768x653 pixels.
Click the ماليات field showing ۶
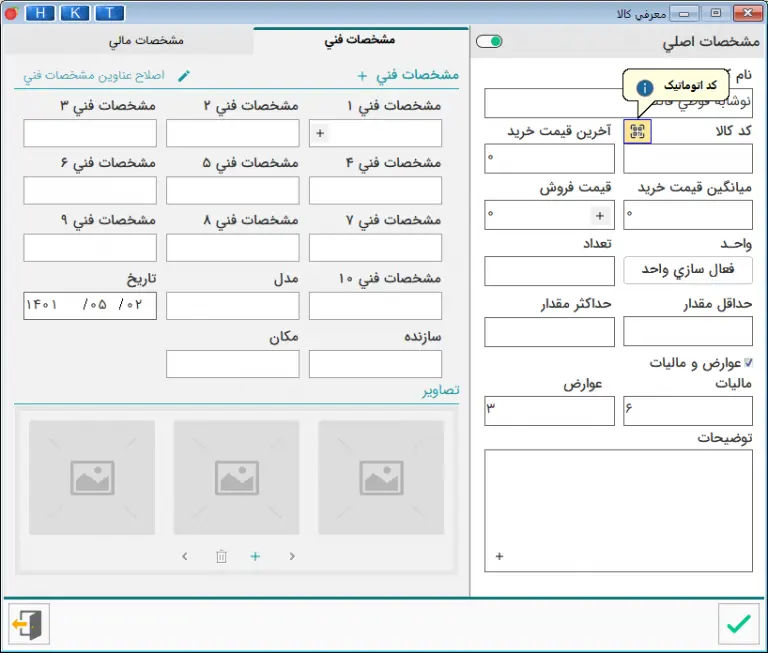pos(688,411)
